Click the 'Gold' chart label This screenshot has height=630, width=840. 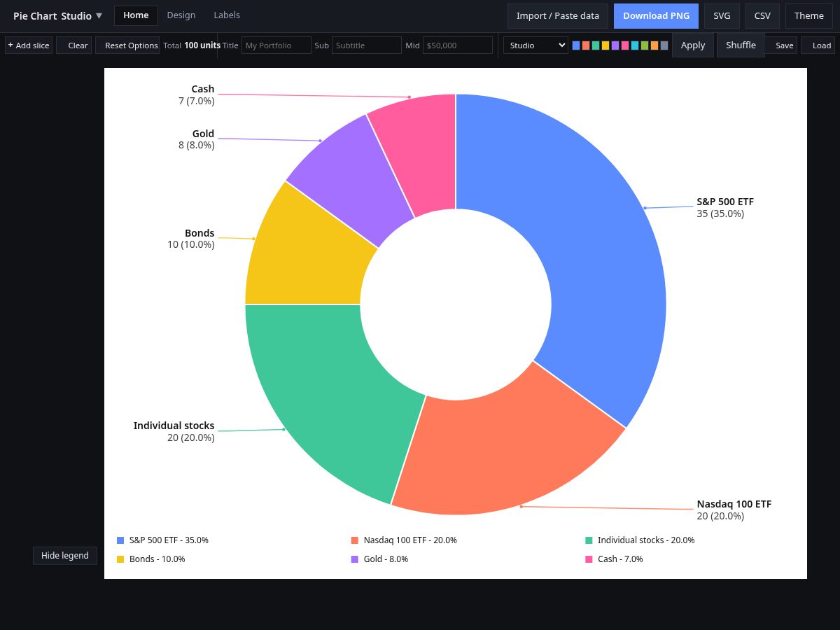tap(203, 134)
